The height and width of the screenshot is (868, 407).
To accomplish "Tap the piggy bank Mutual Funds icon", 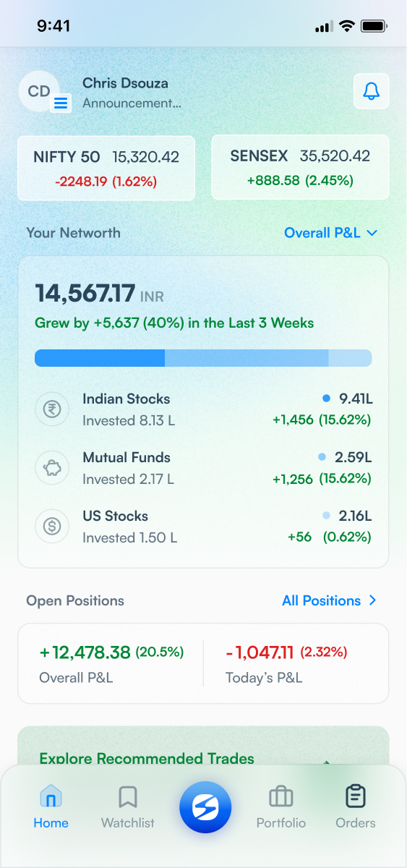I will click(52, 468).
